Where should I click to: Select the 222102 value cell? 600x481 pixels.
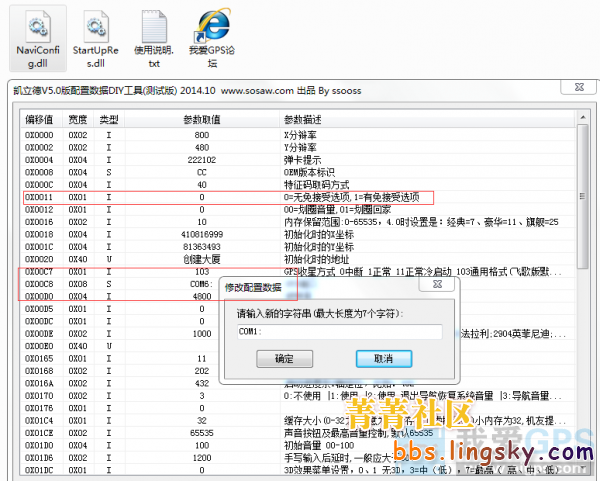click(202, 160)
